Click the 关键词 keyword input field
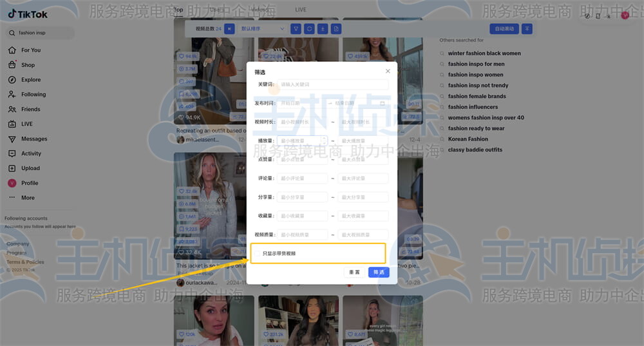The width and height of the screenshot is (644, 346). (332, 84)
